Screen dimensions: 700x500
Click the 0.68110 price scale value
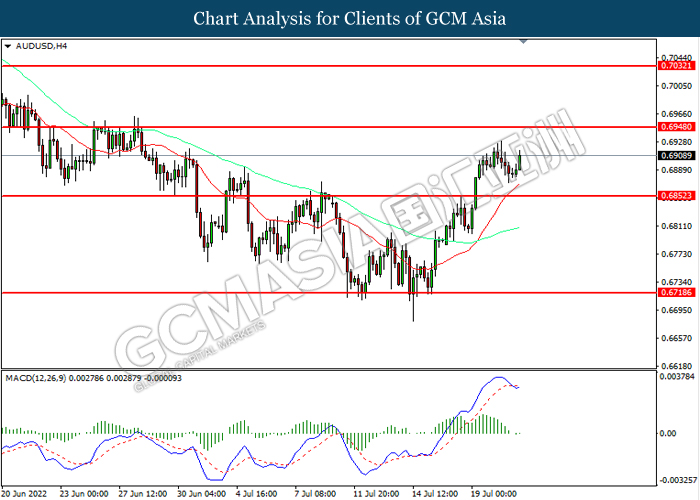coord(677,226)
